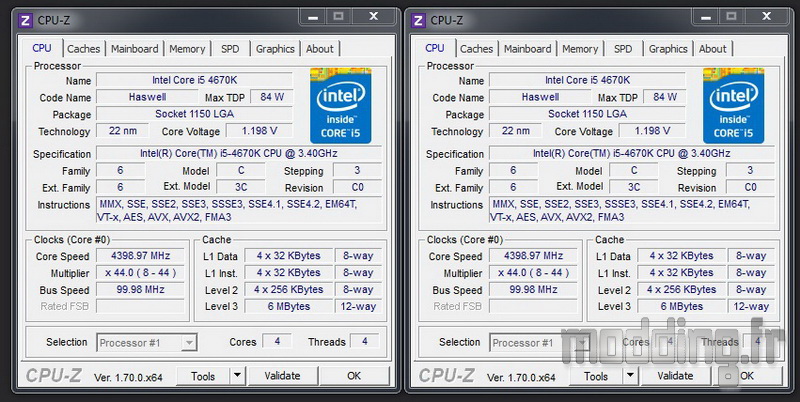Click Level 2 4 x 256 KBytes in left window
This screenshot has height=402, width=800.
(289, 290)
